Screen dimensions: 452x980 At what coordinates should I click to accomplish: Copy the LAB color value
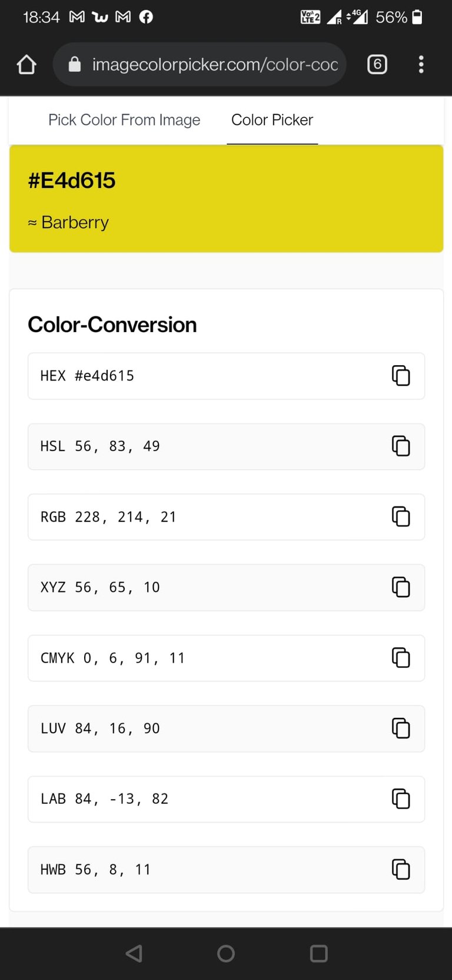tap(401, 799)
